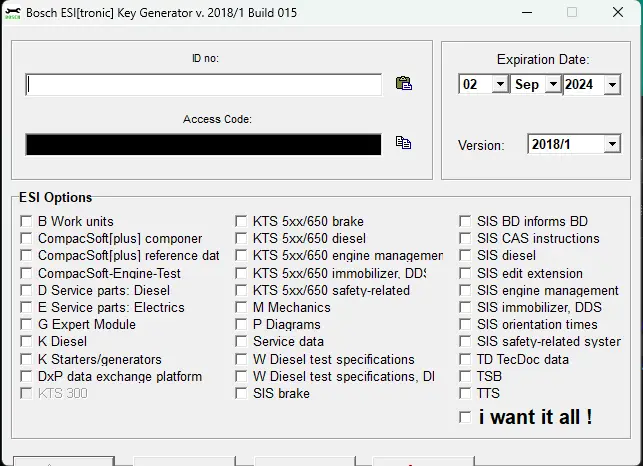
Task: Click into the ID no text field
Action: [204, 85]
